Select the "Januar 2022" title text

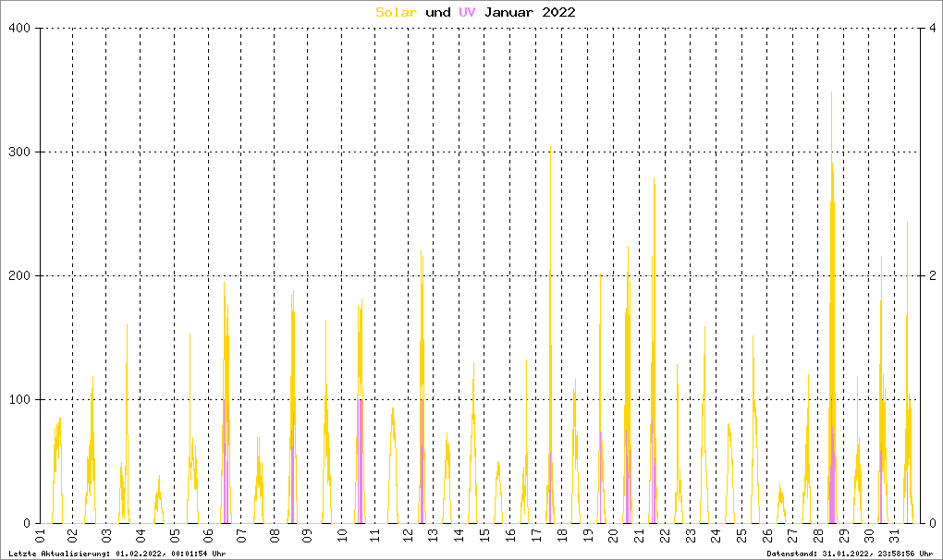tap(529, 12)
